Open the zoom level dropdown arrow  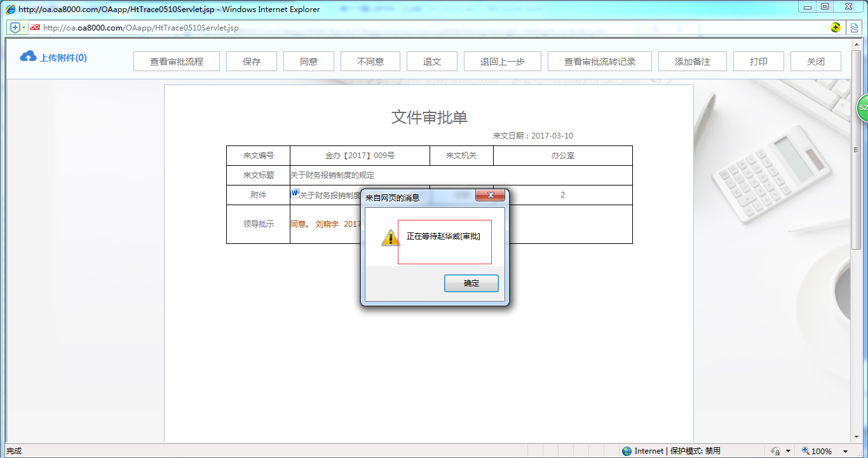tap(845, 451)
